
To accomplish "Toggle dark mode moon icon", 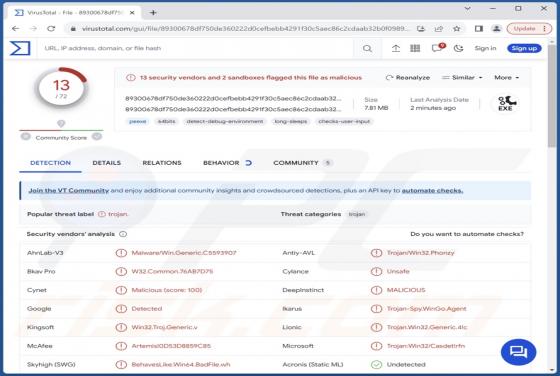I will click(459, 48).
